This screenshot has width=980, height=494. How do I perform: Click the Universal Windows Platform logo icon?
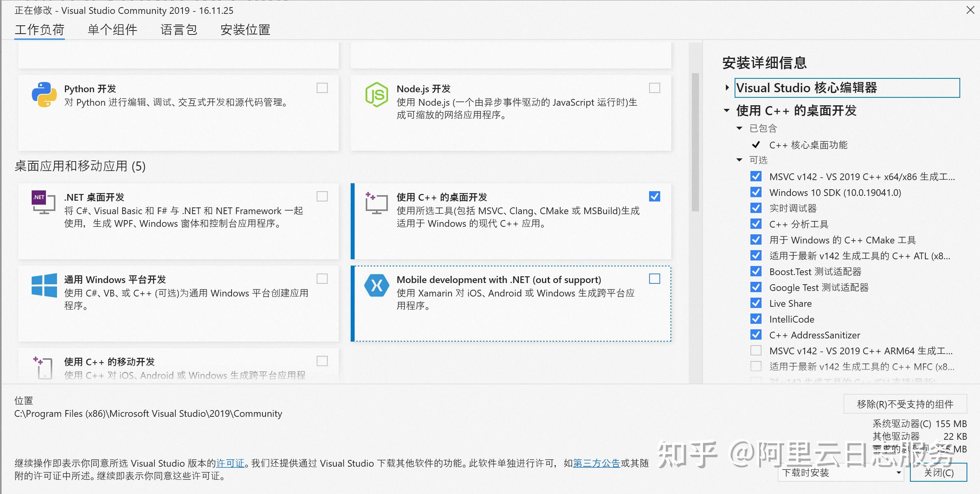pos(44,285)
